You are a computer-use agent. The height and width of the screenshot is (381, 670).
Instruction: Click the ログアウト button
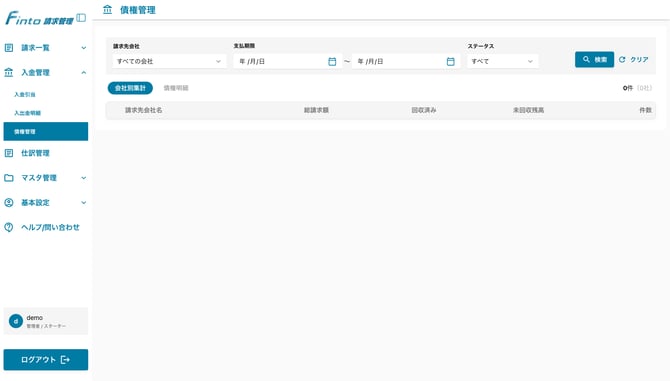click(46, 360)
